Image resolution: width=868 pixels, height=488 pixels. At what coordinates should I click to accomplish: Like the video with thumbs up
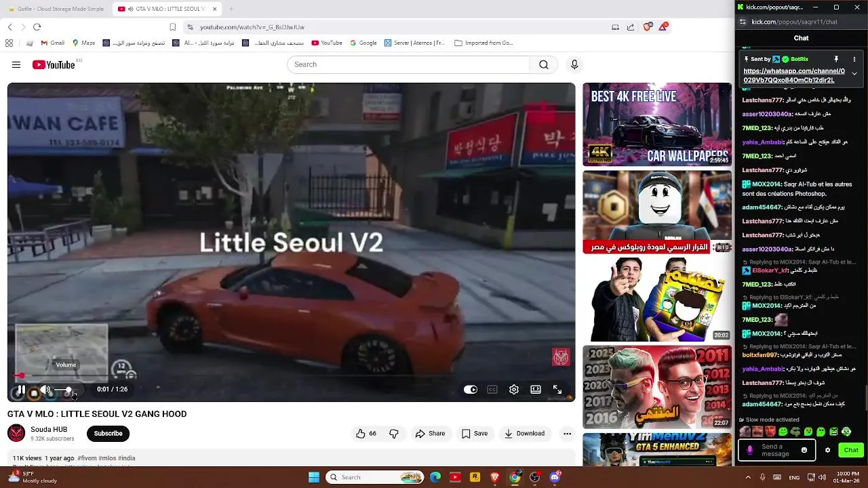pos(366,434)
